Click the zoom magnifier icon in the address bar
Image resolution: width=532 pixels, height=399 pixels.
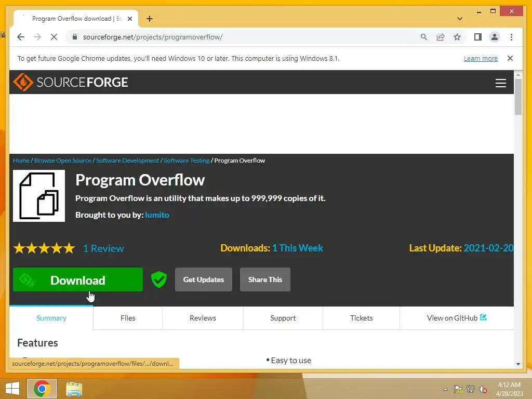tap(424, 37)
